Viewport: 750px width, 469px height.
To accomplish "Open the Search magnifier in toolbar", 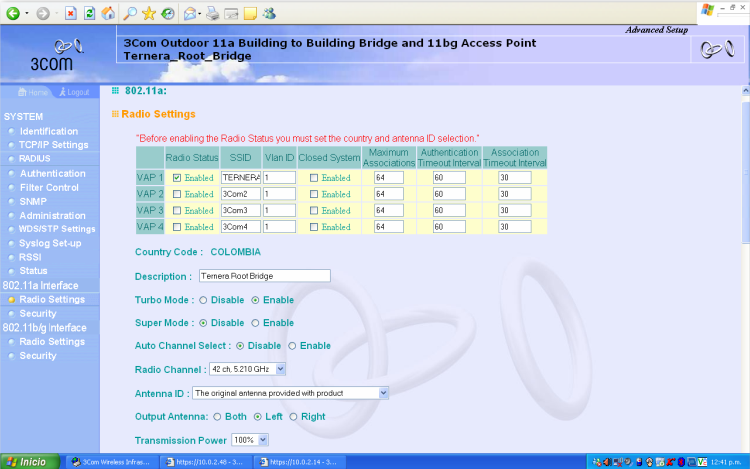I will [130, 13].
